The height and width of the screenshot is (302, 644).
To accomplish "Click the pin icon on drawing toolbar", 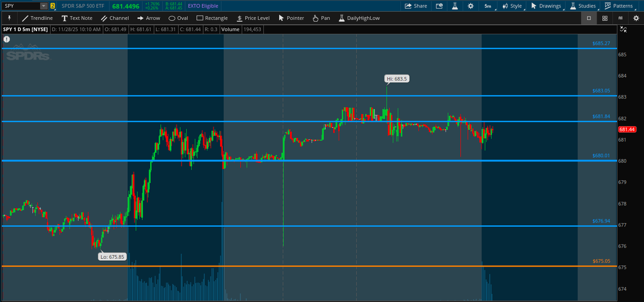I will point(9,18).
